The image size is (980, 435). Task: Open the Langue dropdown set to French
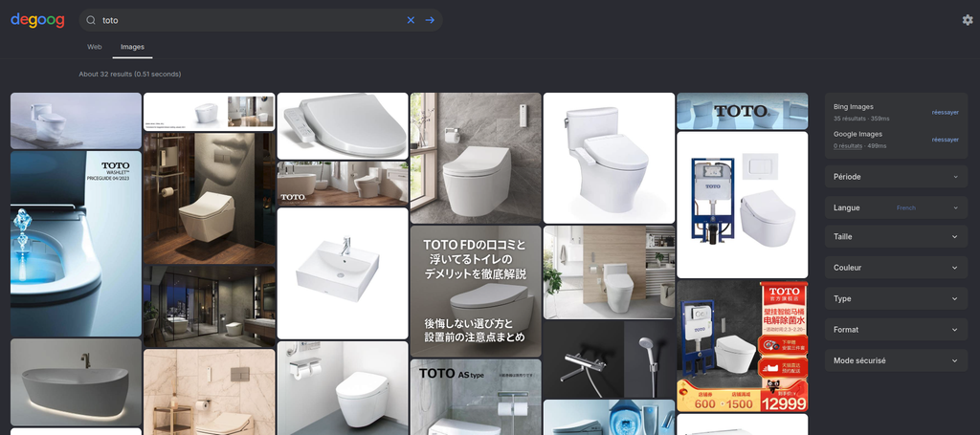[896, 207]
